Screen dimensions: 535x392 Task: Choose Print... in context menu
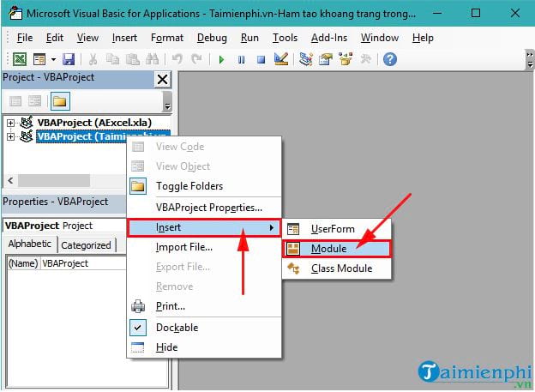click(204, 306)
